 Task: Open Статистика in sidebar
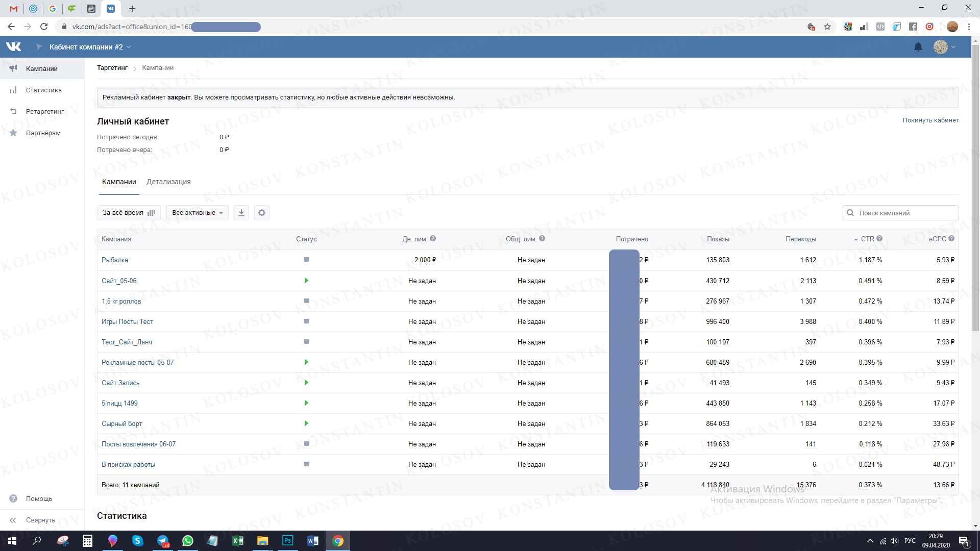pos(43,90)
